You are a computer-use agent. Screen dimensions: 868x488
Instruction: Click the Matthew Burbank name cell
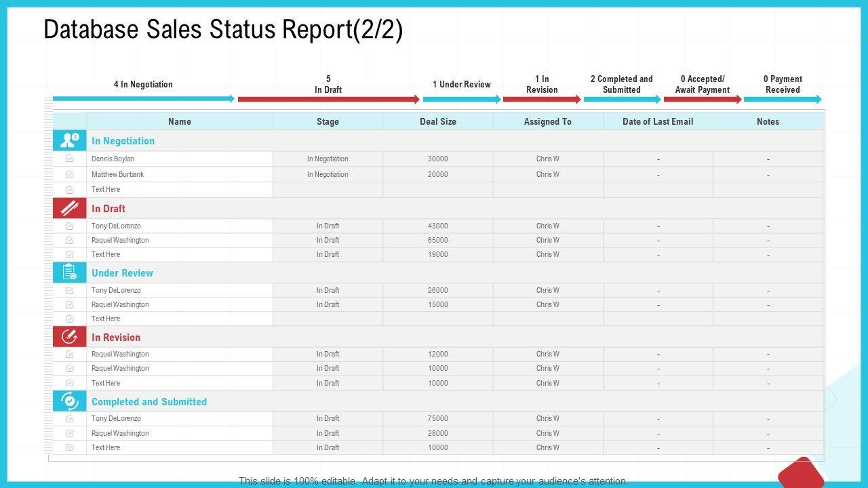click(x=180, y=174)
